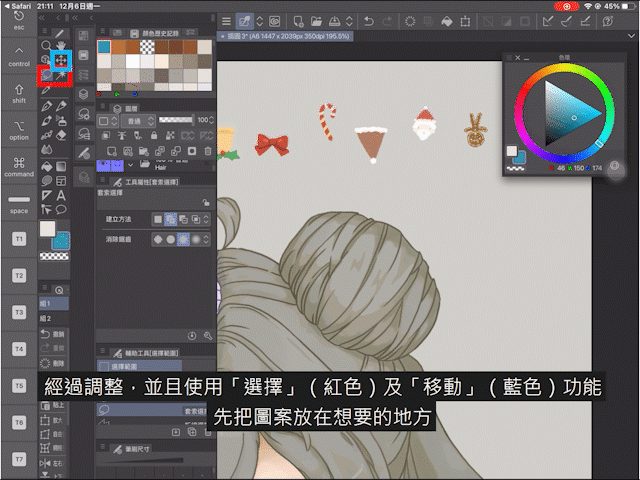Toggle Set as reference layer icon
This screenshot has width=640, height=480.
click(x=122, y=135)
